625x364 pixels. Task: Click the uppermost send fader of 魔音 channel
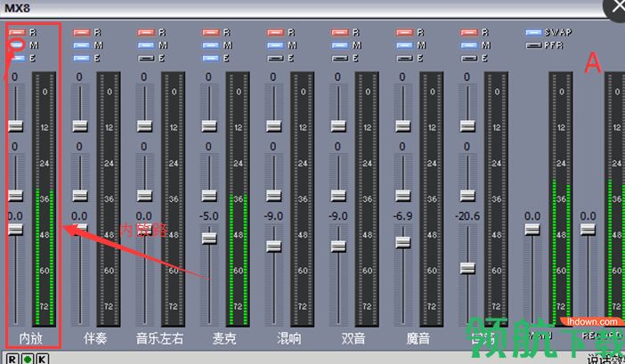click(403, 126)
